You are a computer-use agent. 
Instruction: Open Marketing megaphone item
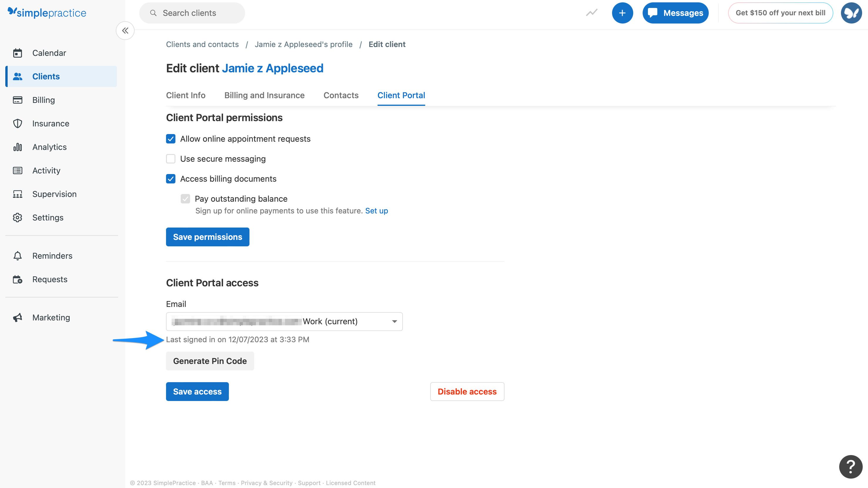(61, 317)
